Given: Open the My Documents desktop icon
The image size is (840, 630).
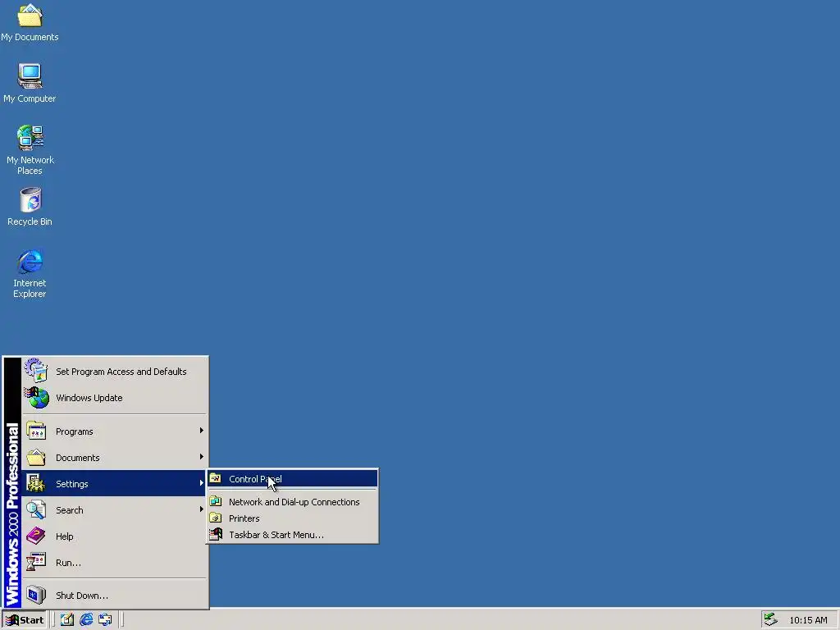Looking at the screenshot, I should pyautogui.click(x=30, y=22).
